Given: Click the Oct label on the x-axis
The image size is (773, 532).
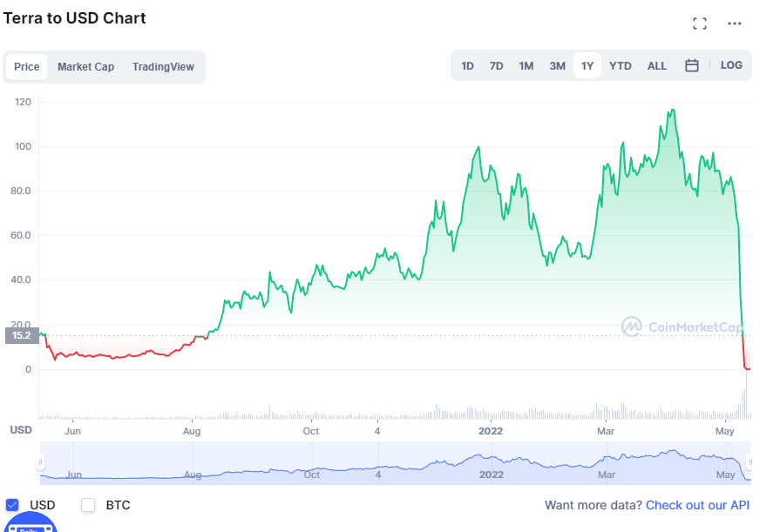Looking at the screenshot, I should click(x=311, y=431).
